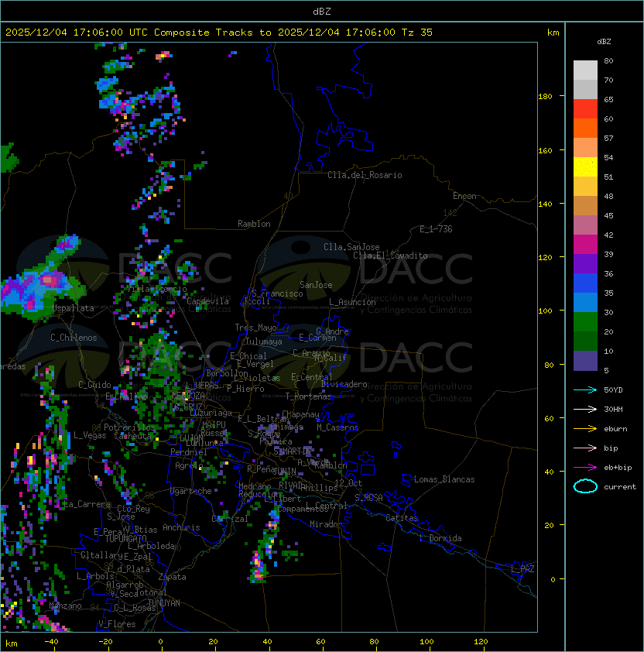Click the 'Uspallata' map label
Viewport: 644px width, 652px height.
[74, 308]
